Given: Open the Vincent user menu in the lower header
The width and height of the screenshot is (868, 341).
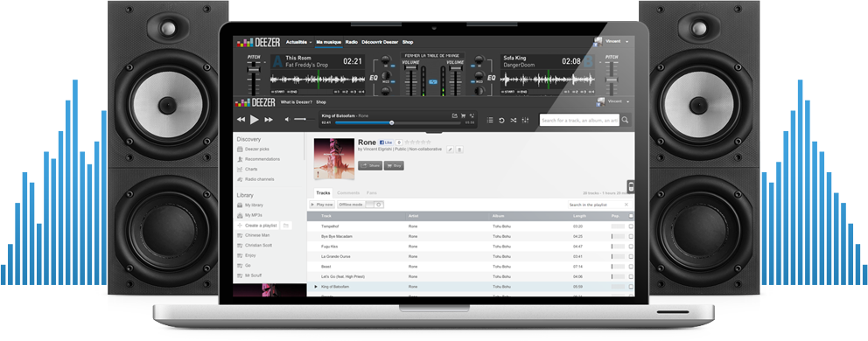Looking at the screenshot, I should (x=615, y=101).
